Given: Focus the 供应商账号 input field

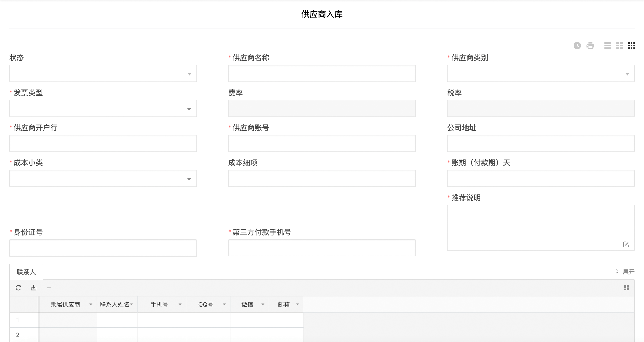Looking at the screenshot, I should [322, 143].
